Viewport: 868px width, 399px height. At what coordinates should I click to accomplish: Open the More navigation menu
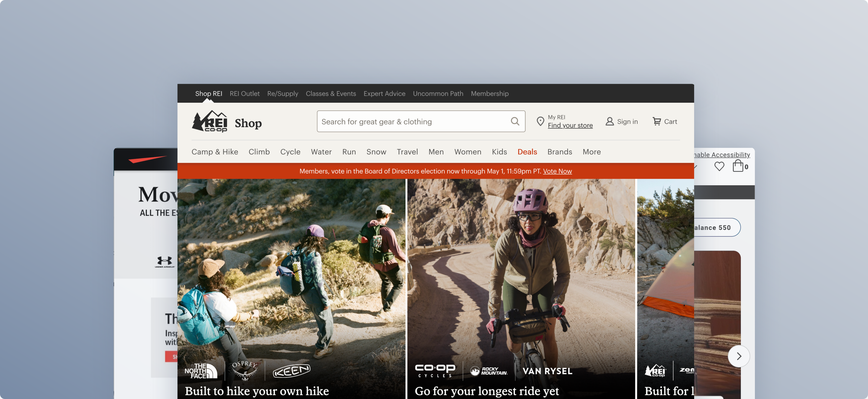[x=591, y=152]
